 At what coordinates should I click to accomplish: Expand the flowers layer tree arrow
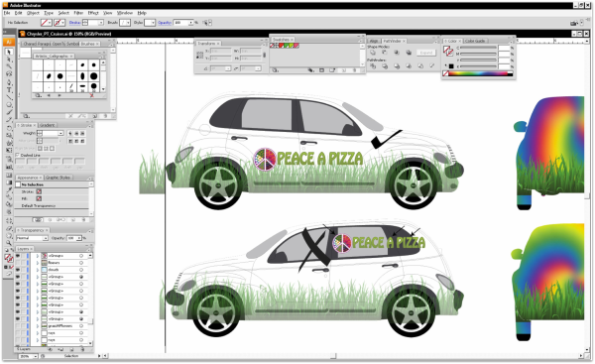point(38,263)
